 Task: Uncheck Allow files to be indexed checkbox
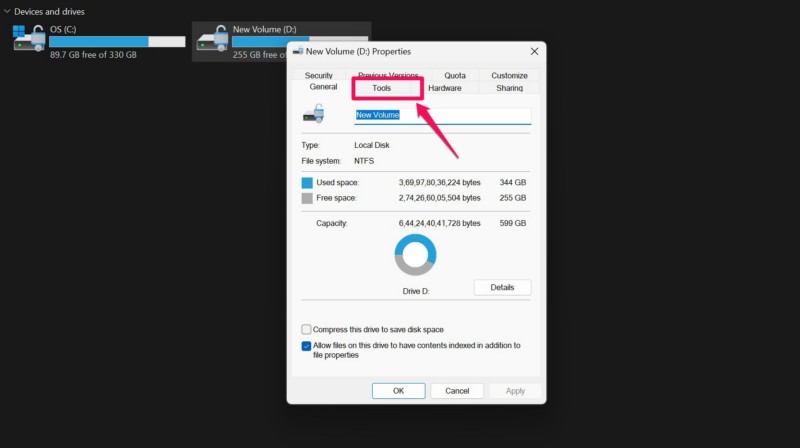click(x=306, y=346)
